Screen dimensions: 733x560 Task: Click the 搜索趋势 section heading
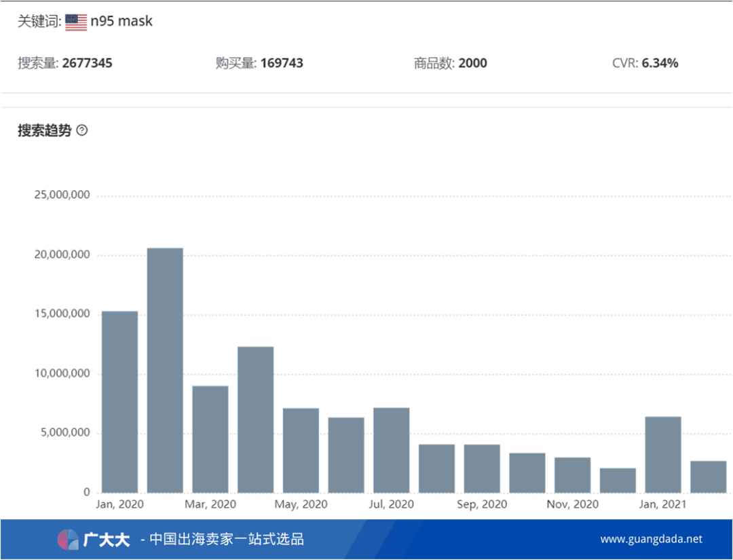point(44,130)
